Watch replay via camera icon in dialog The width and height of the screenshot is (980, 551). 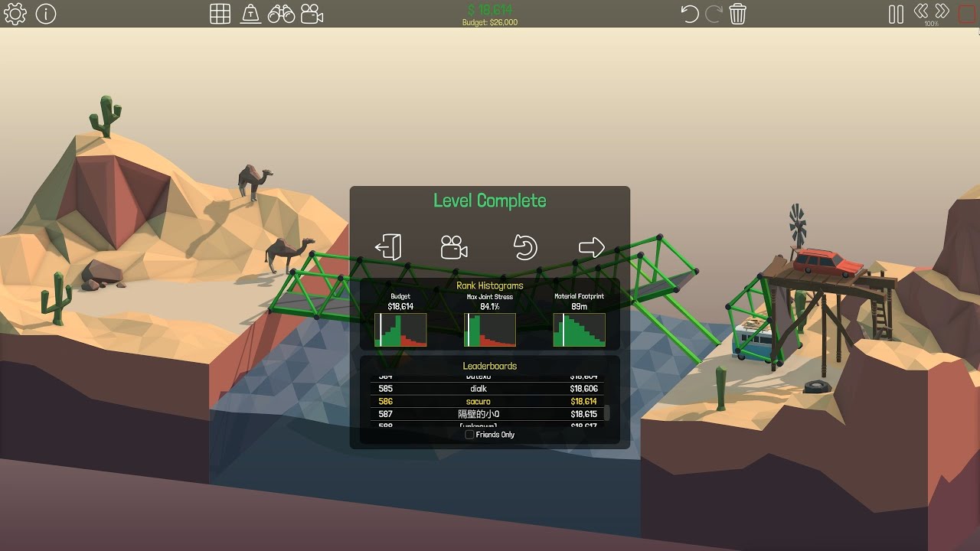(454, 247)
